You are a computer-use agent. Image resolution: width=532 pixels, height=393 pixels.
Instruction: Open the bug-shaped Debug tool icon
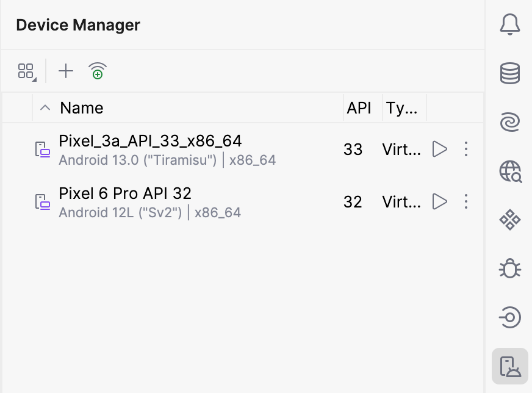point(509,269)
